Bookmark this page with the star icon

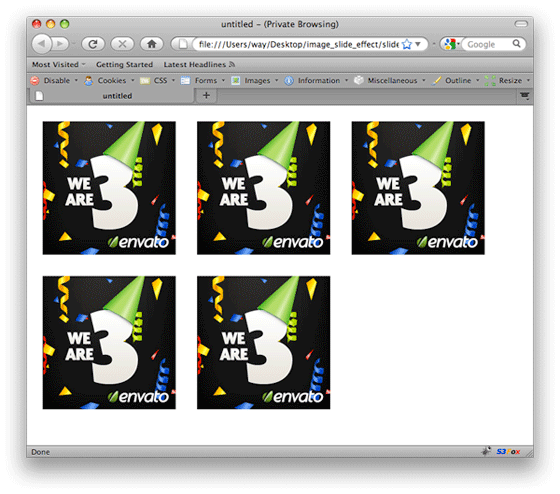click(x=407, y=44)
